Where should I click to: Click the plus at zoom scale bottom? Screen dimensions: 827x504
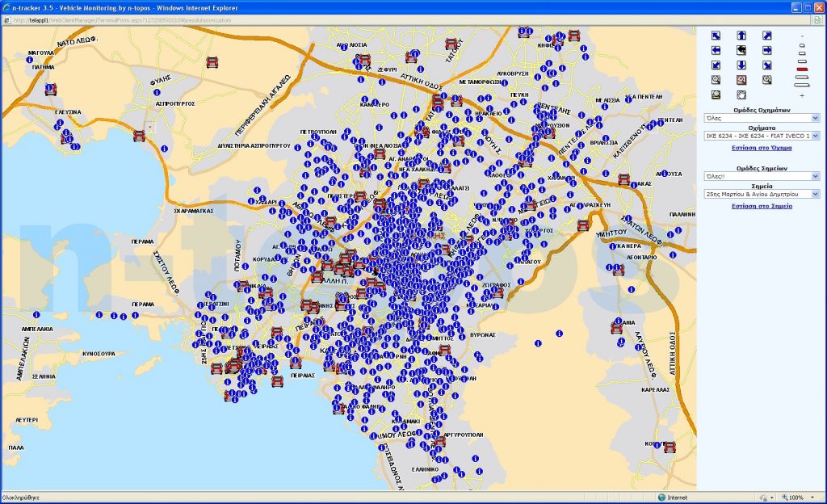pyautogui.click(x=802, y=96)
